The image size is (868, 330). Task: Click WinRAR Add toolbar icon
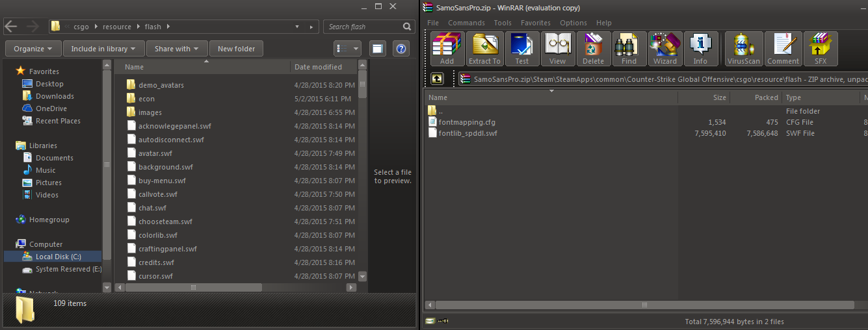tap(447, 49)
